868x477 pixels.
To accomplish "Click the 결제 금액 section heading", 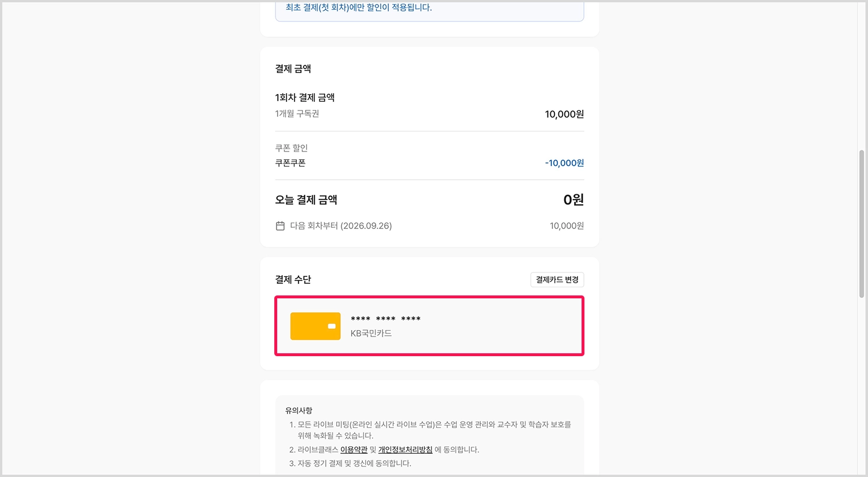I will click(293, 69).
